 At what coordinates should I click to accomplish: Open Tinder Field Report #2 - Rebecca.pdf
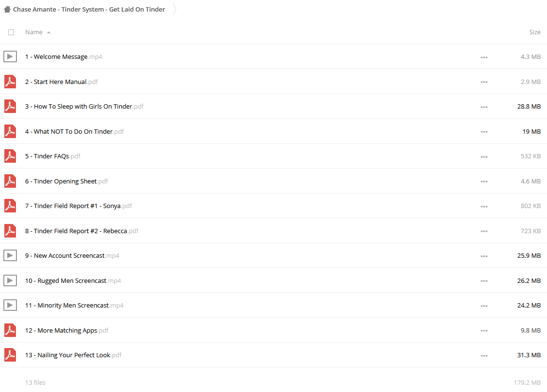[82, 231]
